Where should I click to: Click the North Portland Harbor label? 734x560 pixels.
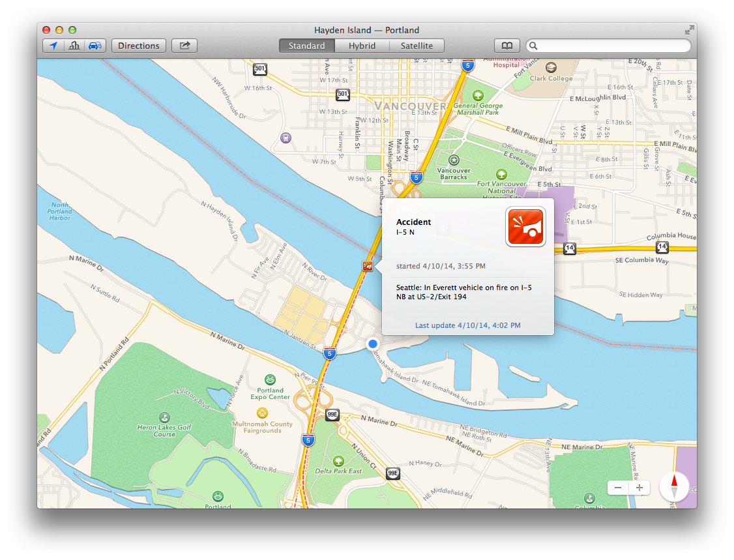[59, 211]
